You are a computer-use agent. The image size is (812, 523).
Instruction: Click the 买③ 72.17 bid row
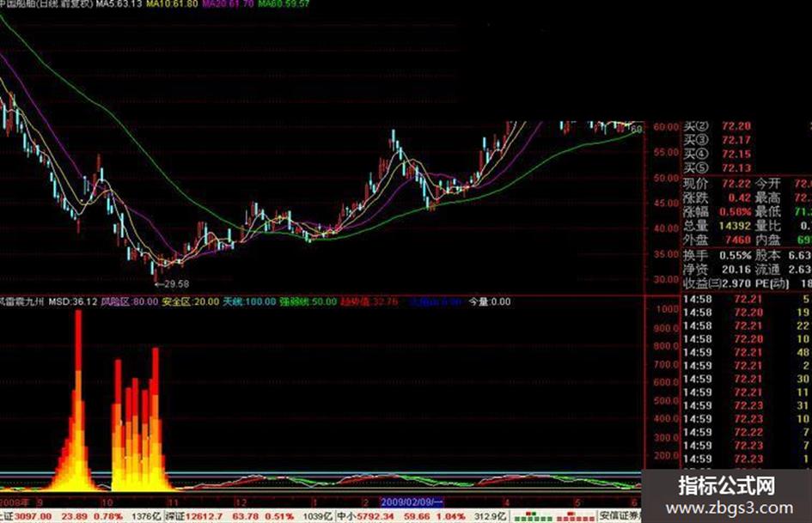click(x=717, y=140)
